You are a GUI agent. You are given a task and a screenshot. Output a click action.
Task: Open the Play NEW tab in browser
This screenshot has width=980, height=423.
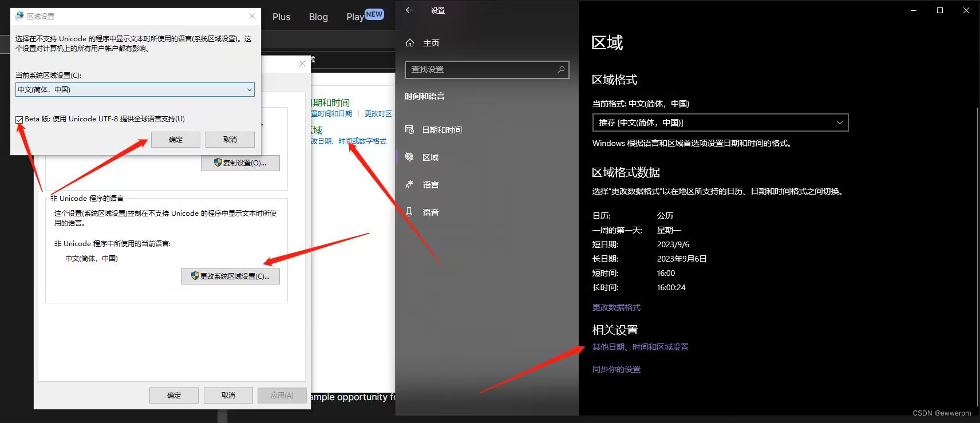[365, 16]
